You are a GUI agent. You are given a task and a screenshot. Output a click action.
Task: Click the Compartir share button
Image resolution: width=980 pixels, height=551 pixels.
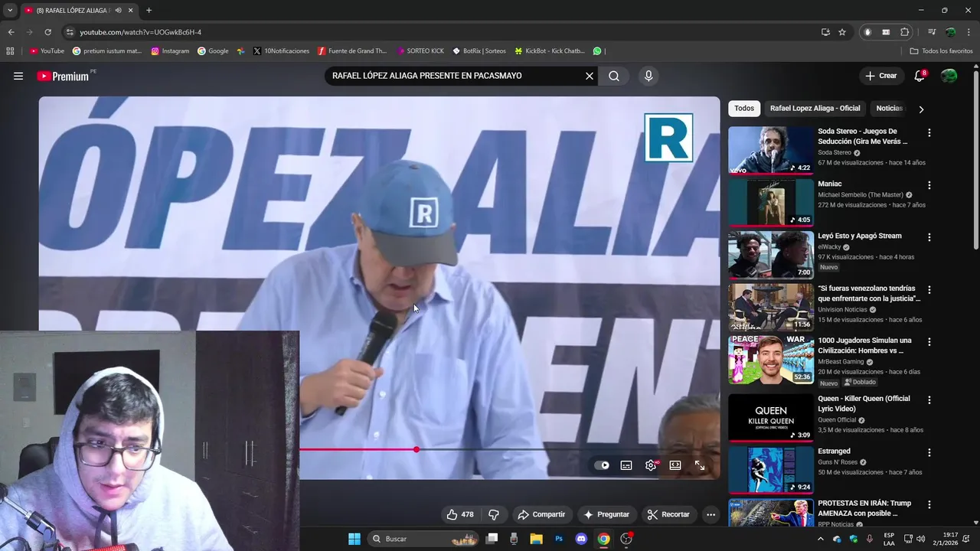(541, 514)
